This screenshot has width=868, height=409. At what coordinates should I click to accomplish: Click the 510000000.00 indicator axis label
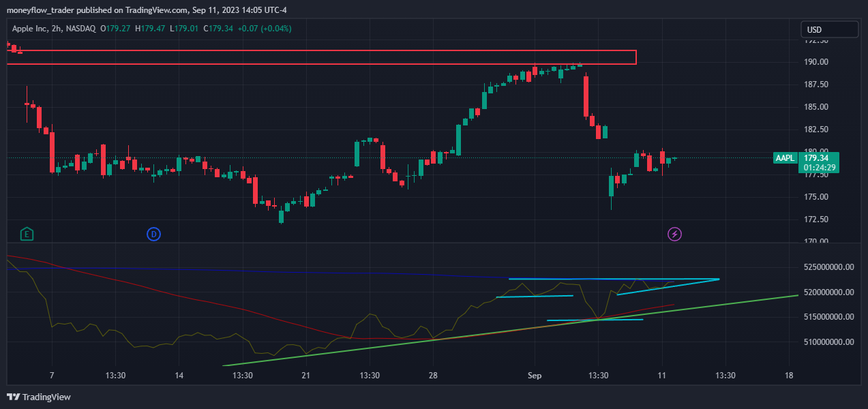pyautogui.click(x=828, y=342)
